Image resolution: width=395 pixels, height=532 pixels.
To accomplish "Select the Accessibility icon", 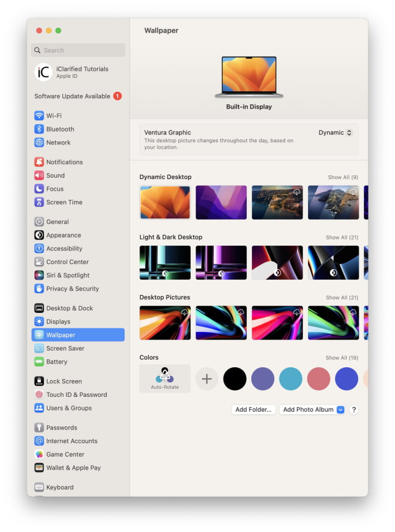I will [x=39, y=249].
